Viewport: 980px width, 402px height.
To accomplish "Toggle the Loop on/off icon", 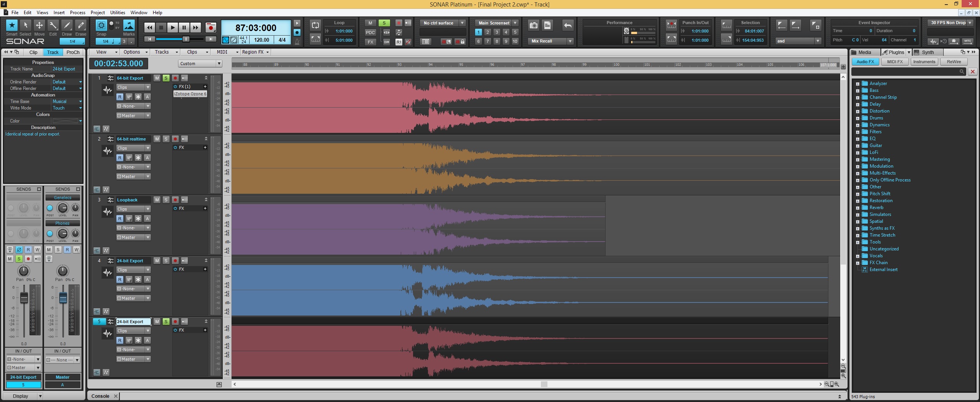I will click(x=315, y=26).
